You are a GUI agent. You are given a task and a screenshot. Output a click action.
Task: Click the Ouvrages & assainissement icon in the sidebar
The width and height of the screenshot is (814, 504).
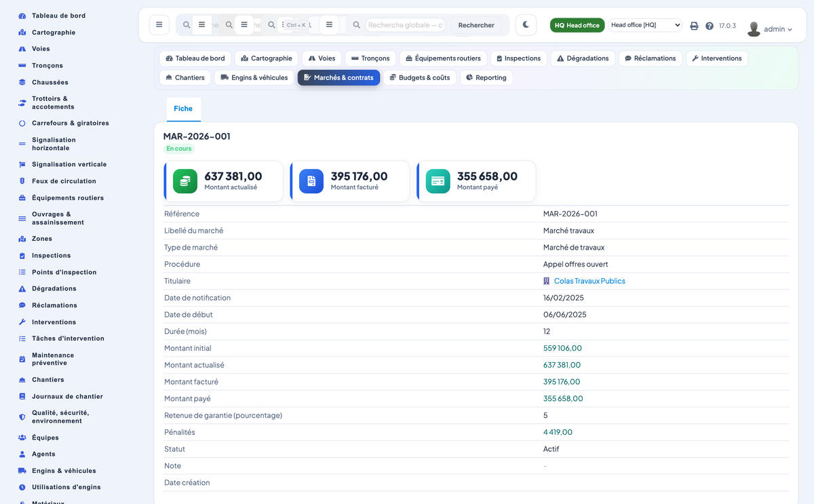tap(22, 218)
